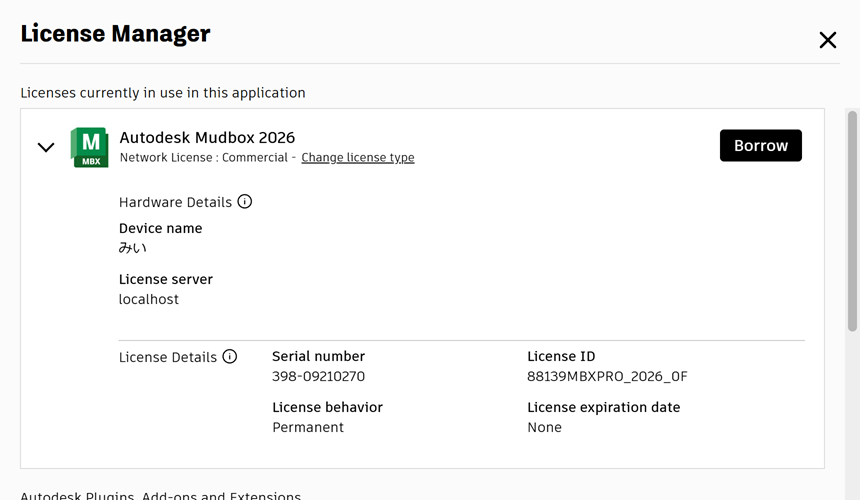Open the Change license type link
Viewport: 860px width, 500px height.
click(x=358, y=157)
